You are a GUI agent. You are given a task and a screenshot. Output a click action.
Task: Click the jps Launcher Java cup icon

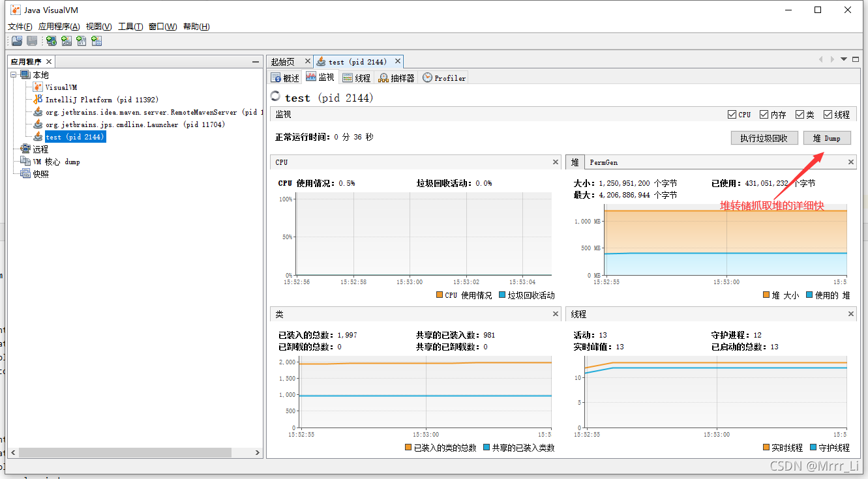[x=38, y=124]
